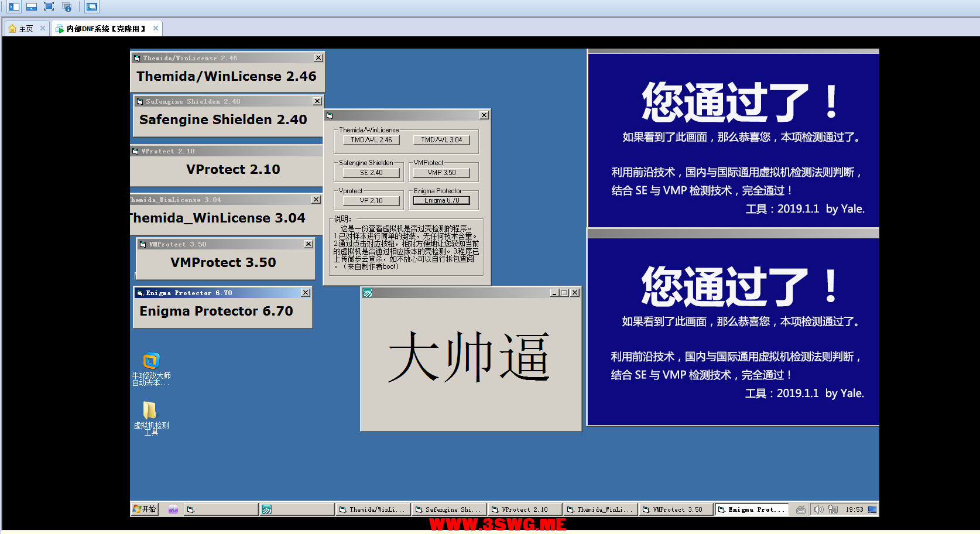980x534 pixels.
Task: Activate Enigma Prot... taskbar button
Action: pos(752,509)
